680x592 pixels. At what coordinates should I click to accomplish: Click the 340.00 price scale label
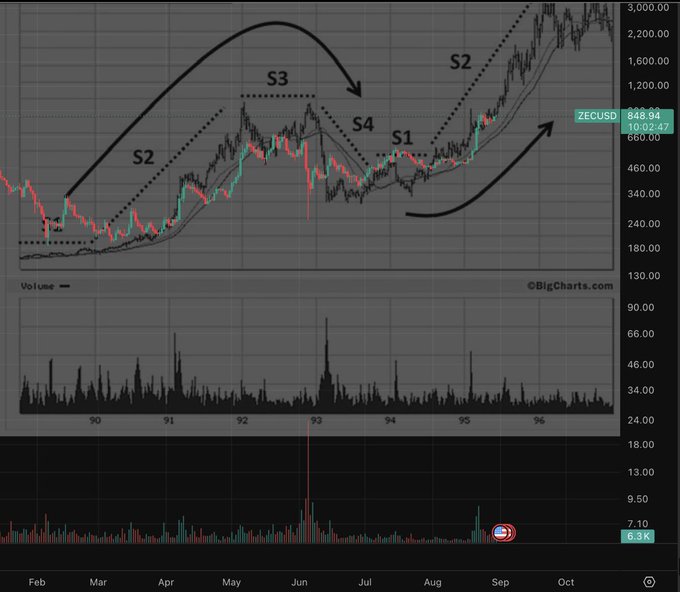point(644,193)
